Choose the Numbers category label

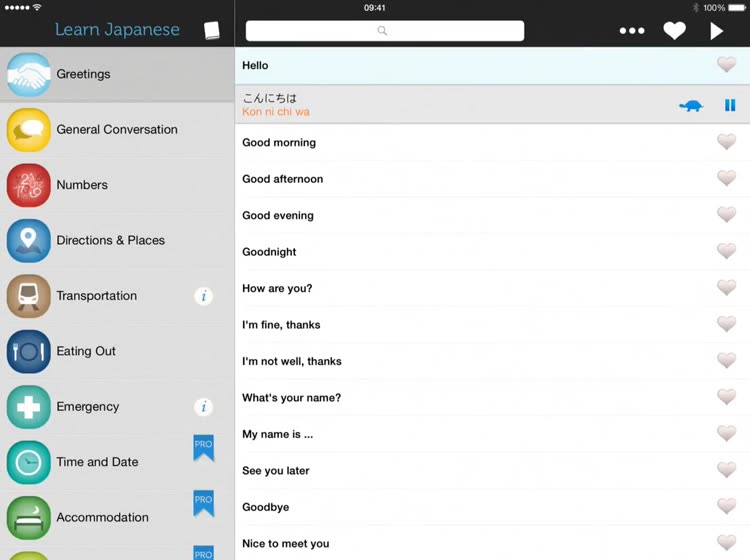click(82, 185)
